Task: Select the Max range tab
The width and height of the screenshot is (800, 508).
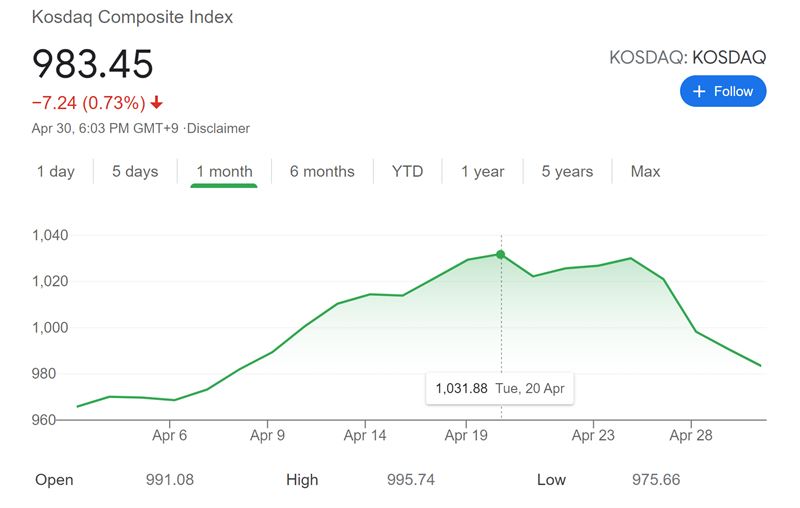Action: coord(645,172)
